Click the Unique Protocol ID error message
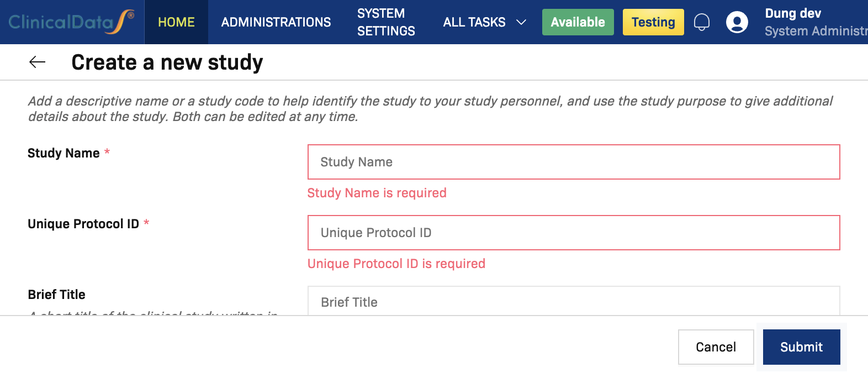 (396, 264)
